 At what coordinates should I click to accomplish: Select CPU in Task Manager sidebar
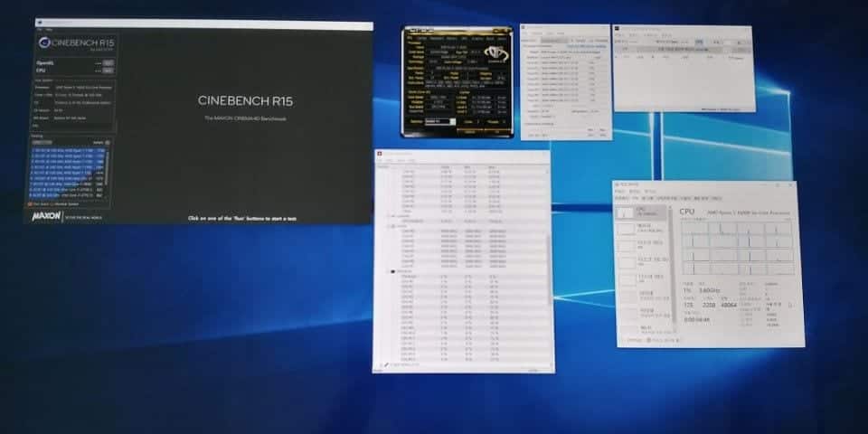click(x=640, y=213)
